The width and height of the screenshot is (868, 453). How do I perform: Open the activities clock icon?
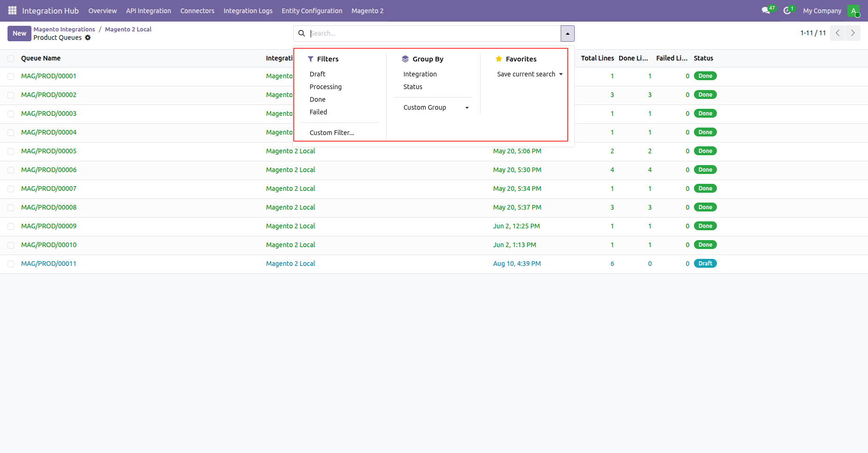[787, 10]
